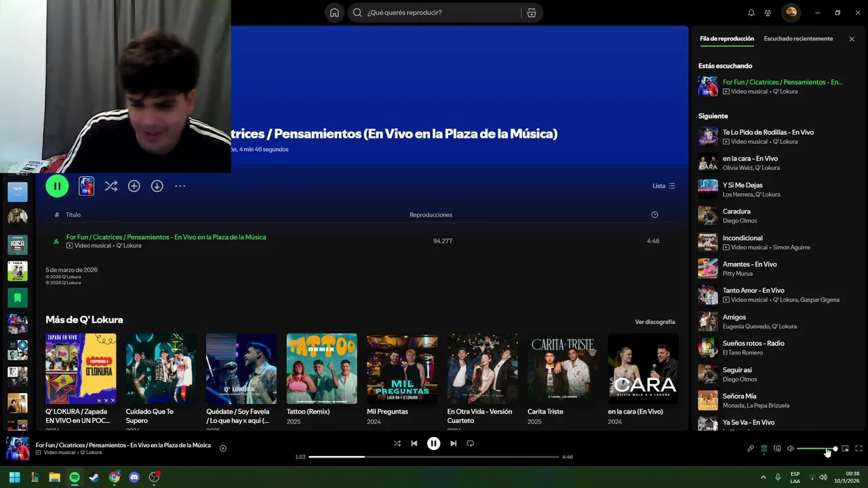Switch to Fila de reproducción tab
This screenshot has width=868, height=488.
(x=726, y=39)
